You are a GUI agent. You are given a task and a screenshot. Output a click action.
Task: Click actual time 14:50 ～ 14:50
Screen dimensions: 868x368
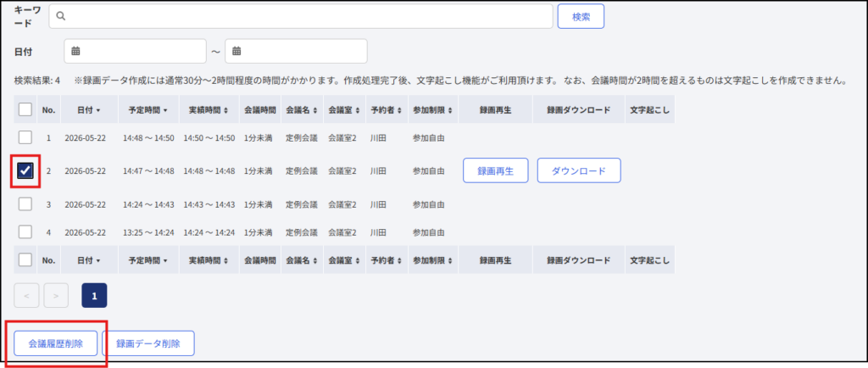[x=209, y=138]
